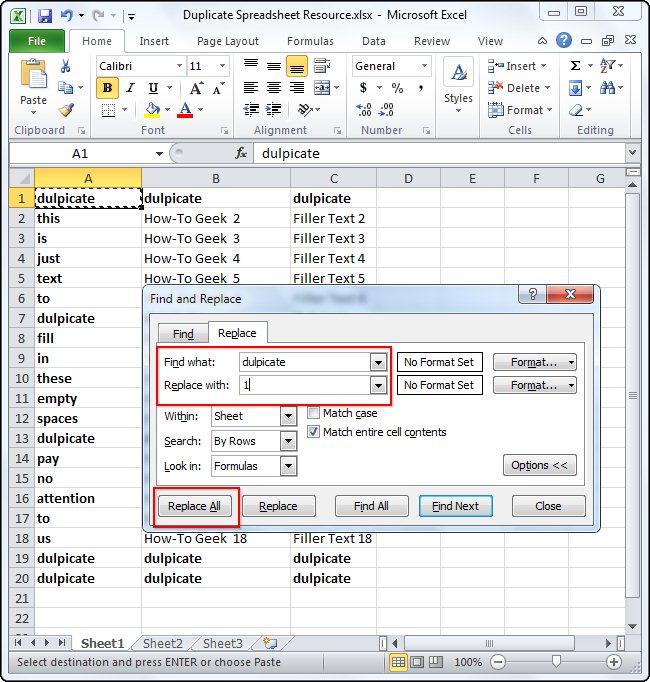This screenshot has width=650, height=682.
Task: Expand the Find what history dropdown
Action: 378,362
